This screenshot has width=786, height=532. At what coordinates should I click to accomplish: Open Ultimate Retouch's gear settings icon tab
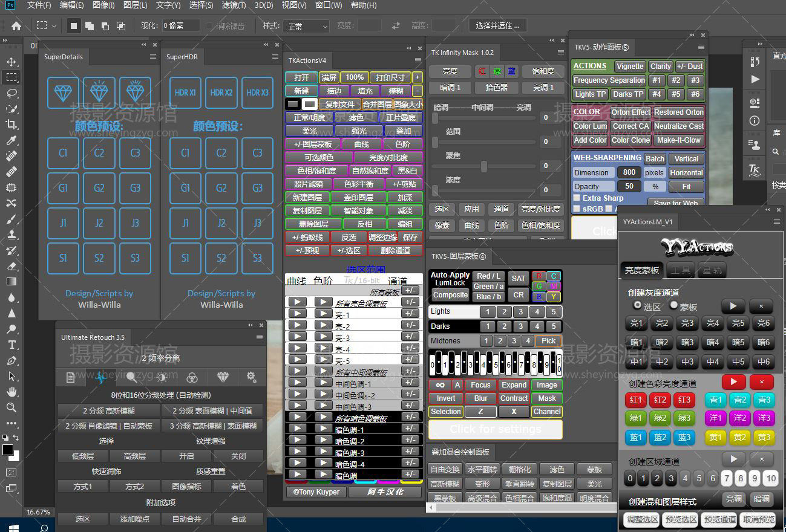coord(252,377)
